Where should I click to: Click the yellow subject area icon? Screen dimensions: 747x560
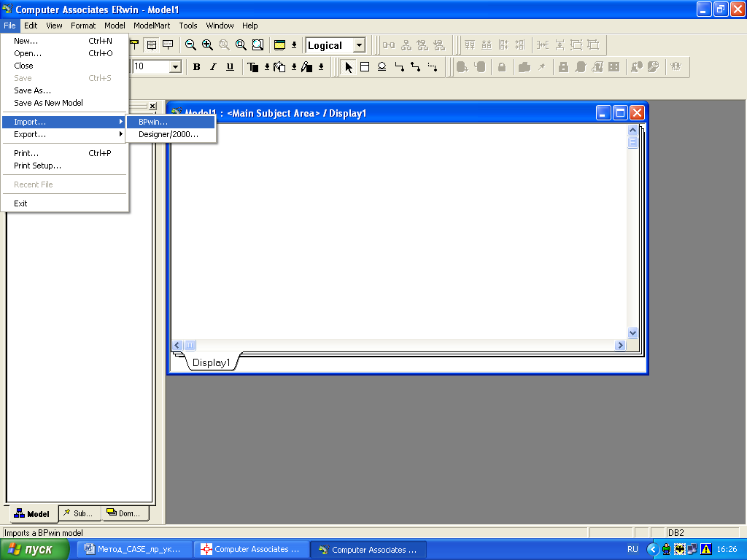279,45
